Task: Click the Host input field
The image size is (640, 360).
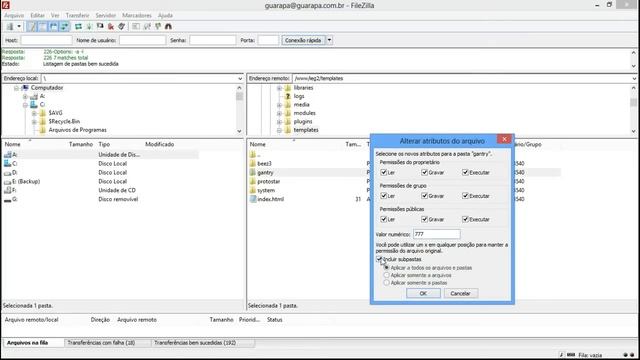Action: pos(46,40)
